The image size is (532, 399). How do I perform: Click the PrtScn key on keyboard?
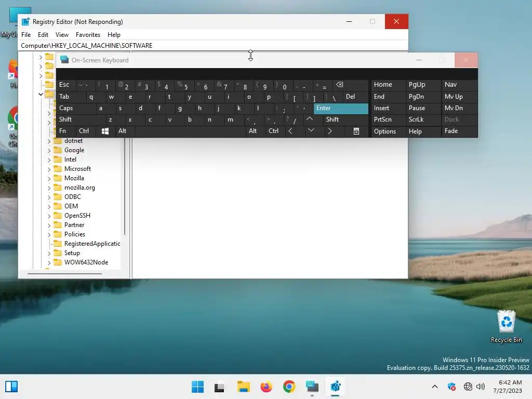click(388, 119)
